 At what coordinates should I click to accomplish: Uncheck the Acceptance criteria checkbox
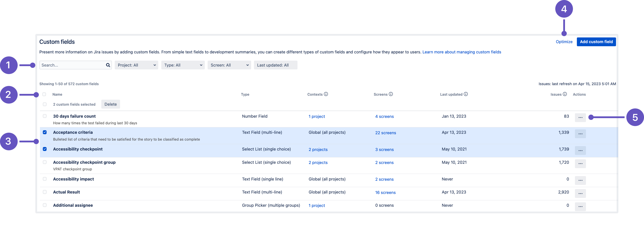click(x=45, y=132)
